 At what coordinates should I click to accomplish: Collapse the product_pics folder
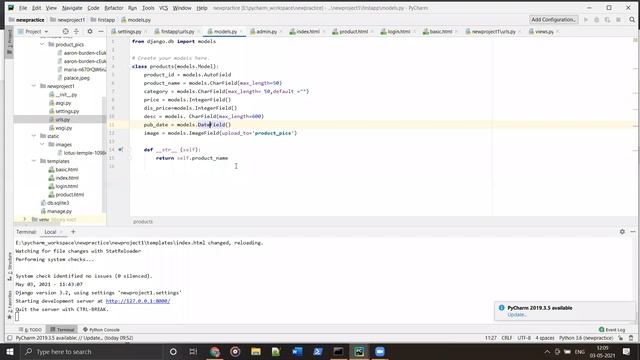tap(42, 44)
